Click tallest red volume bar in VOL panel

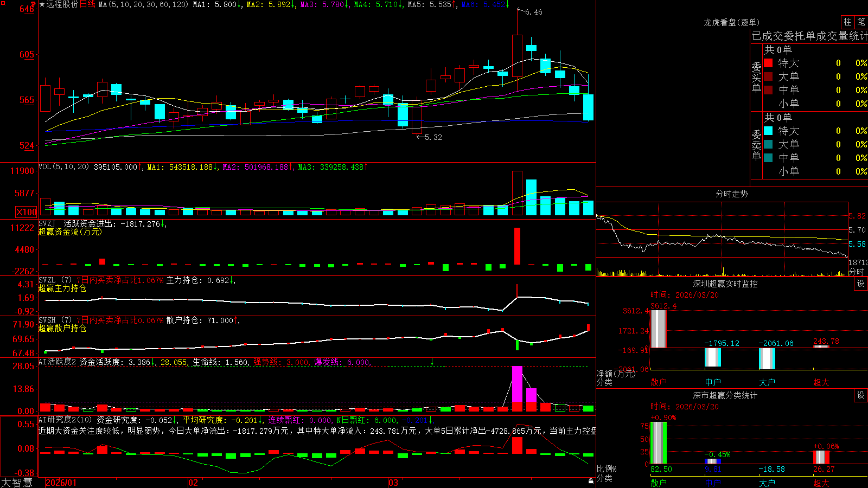[x=517, y=193]
